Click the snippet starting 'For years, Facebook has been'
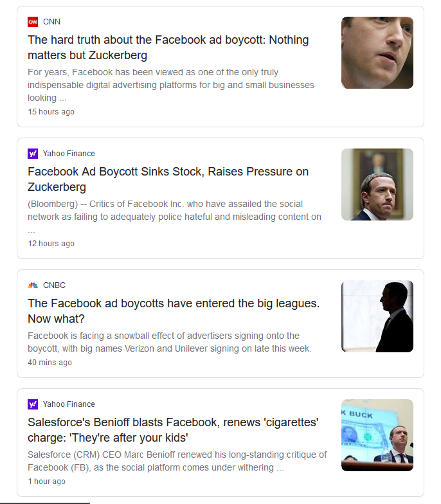This screenshot has height=504, width=441. pos(171,85)
